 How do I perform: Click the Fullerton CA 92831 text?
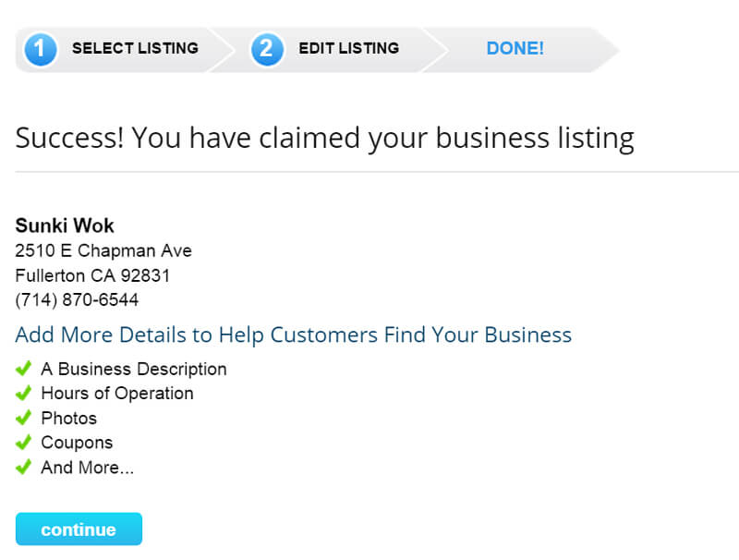[x=92, y=275]
